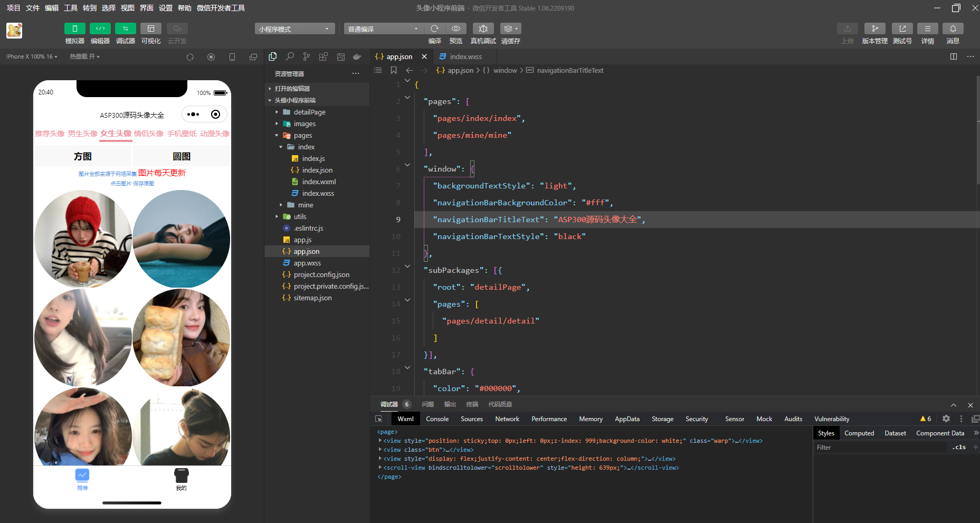Viewport: 980px width, 523px height.
Task: Open app.wxss in file tree
Action: tap(307, 263)
